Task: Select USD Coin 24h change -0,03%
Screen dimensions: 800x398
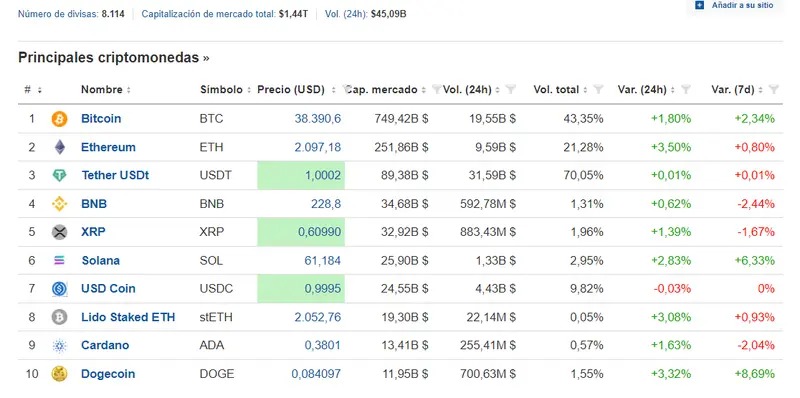Action: tap(672, 289)
